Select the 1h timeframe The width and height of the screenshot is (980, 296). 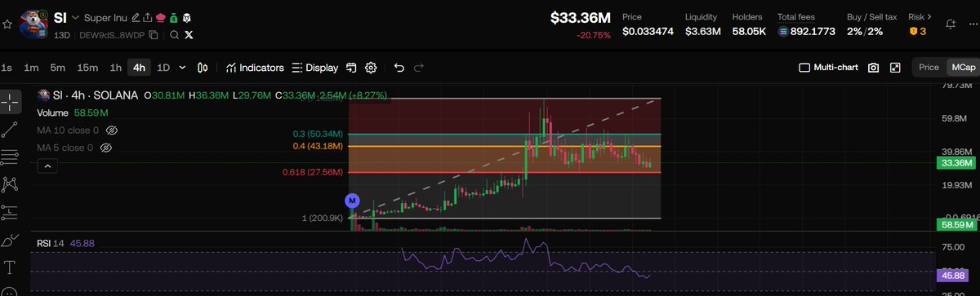click(x=115, y=68)
